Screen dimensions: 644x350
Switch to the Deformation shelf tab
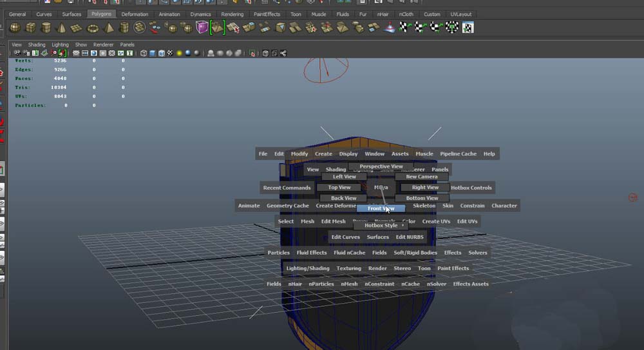pos(134,14)
